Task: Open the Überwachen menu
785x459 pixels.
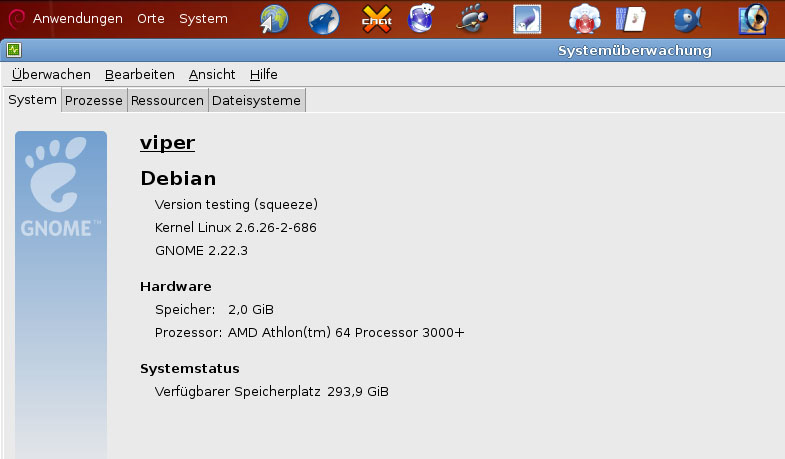Action: (51, 74)
